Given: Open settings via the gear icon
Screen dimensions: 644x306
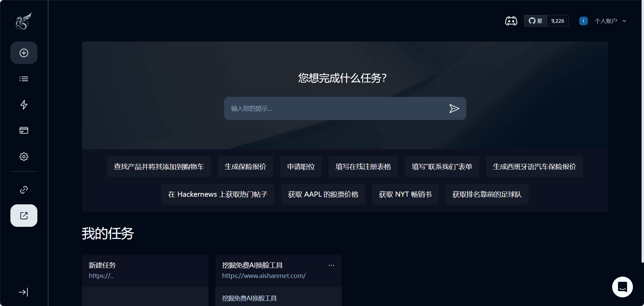Looking at the screenshot, I should point(24,157).
